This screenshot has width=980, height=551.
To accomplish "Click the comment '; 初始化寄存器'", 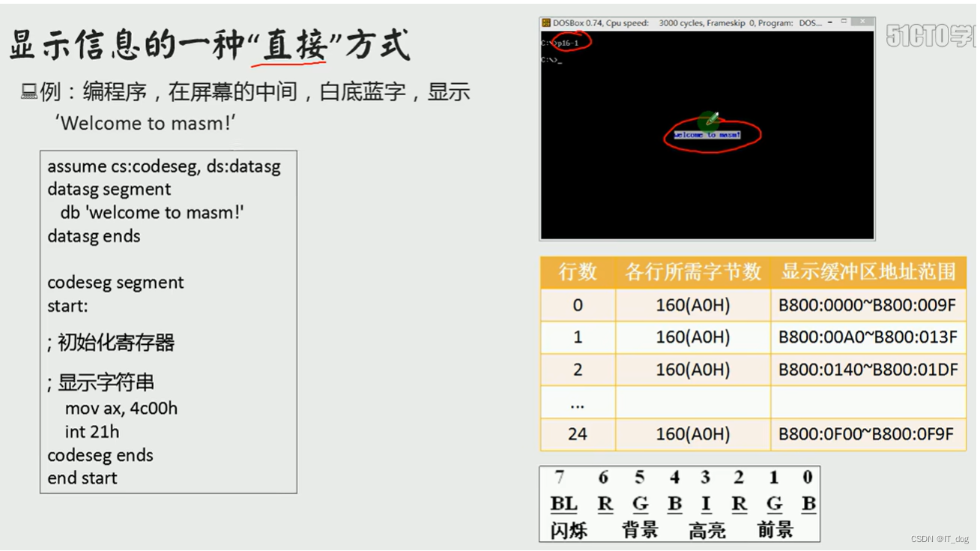I will [111, 343].
